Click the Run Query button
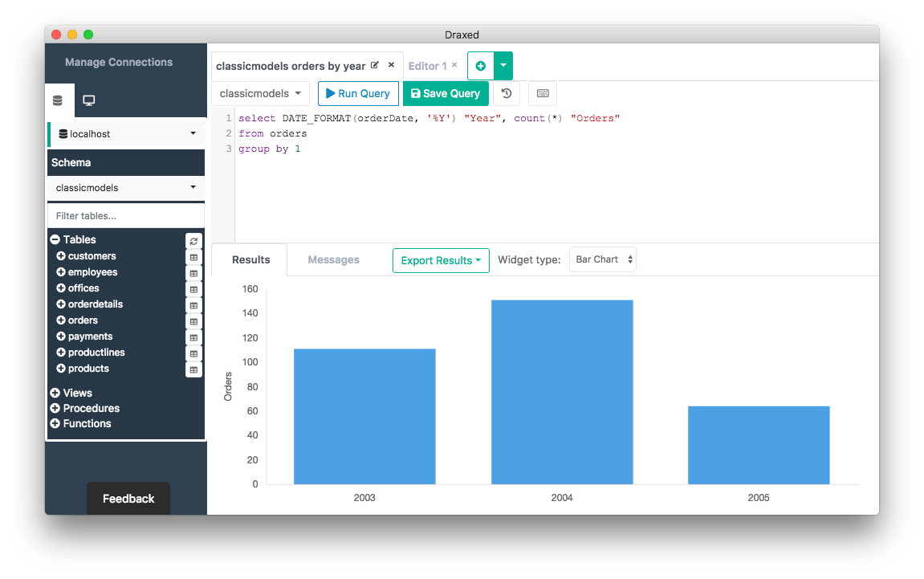 coord(358,93)
